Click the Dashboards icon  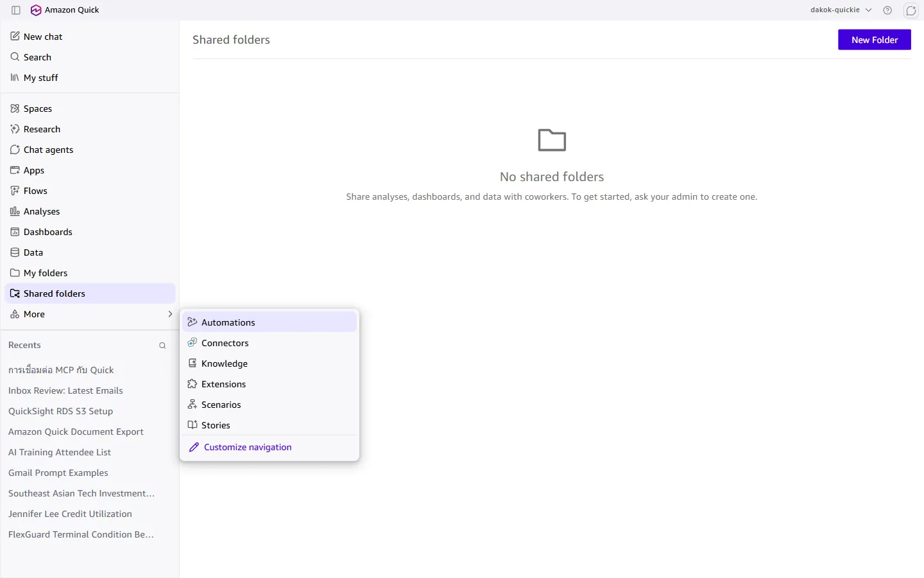[x=15, y=232]
